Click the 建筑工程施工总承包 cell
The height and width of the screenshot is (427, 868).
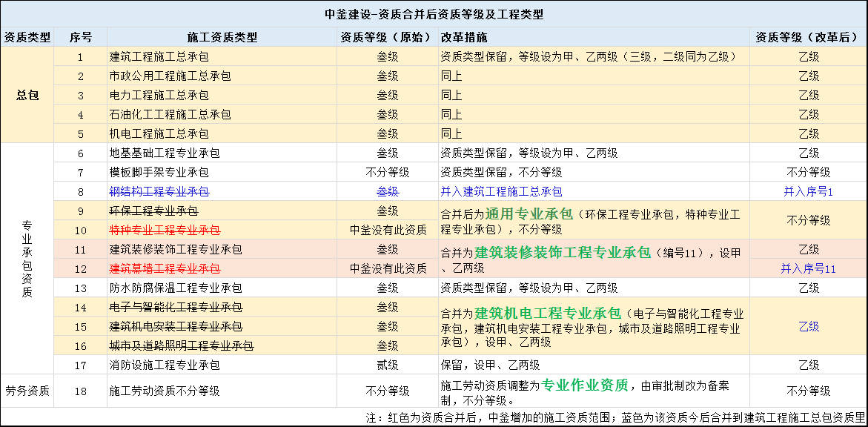pyautogui.click(x=159, y=57)
